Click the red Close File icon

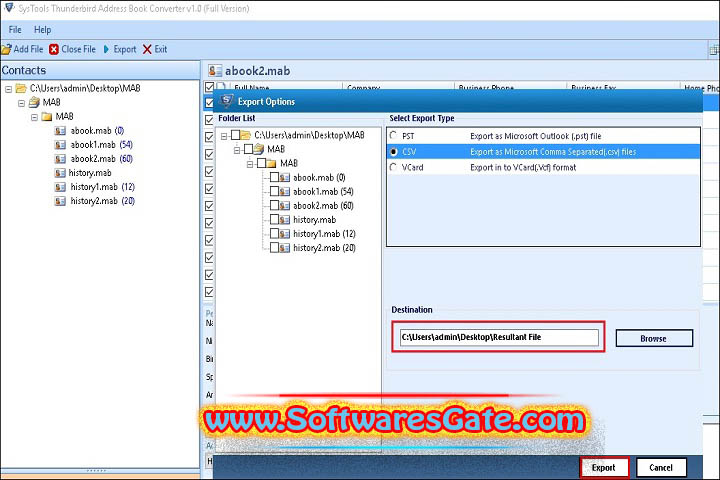point(54,49)
